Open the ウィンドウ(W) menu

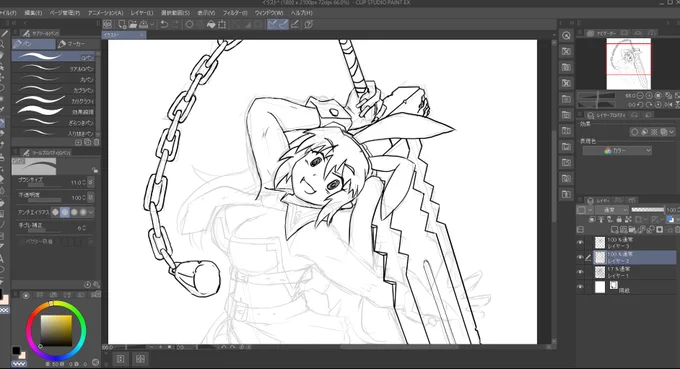269,13
